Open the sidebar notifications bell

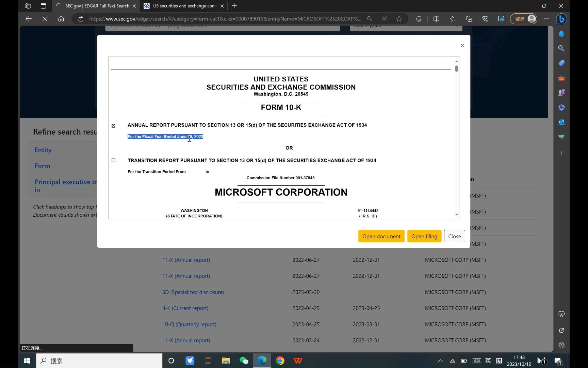pyautogui.click(x=561, y=34)
